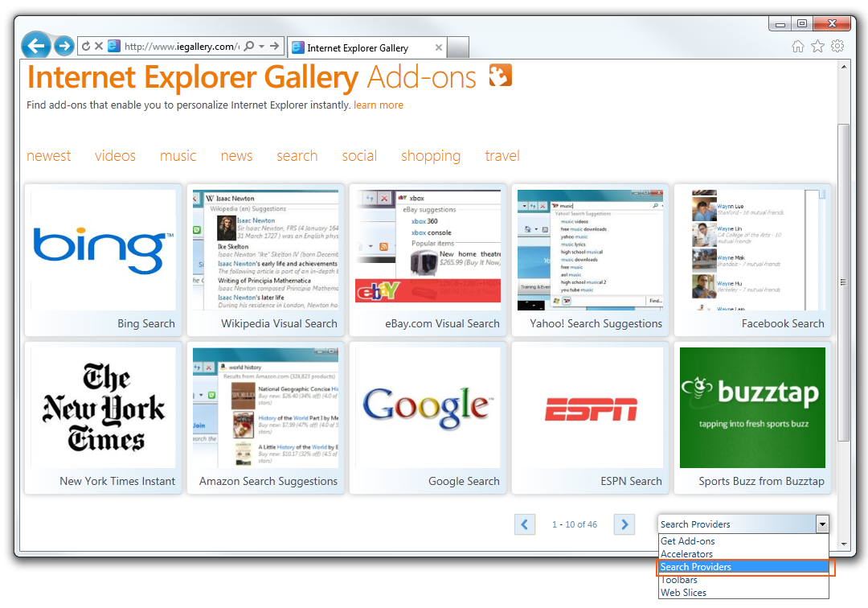
Task: Open the music category
Action: coord(178,155)
